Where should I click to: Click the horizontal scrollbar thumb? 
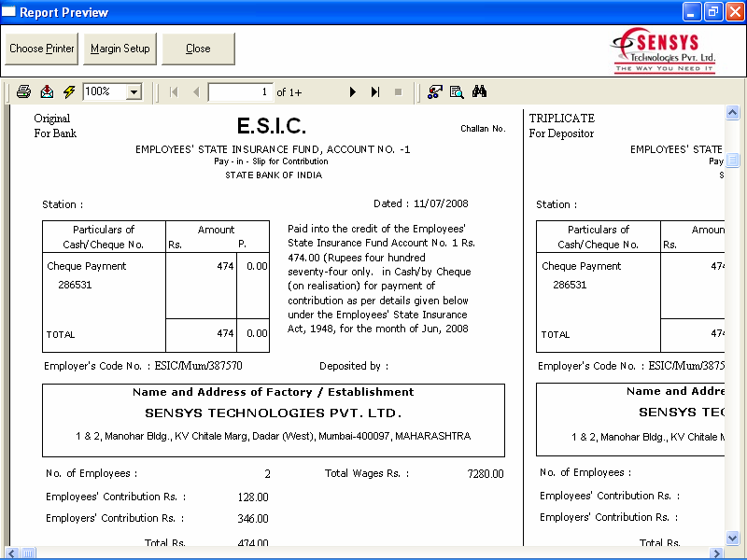[28, 553]
